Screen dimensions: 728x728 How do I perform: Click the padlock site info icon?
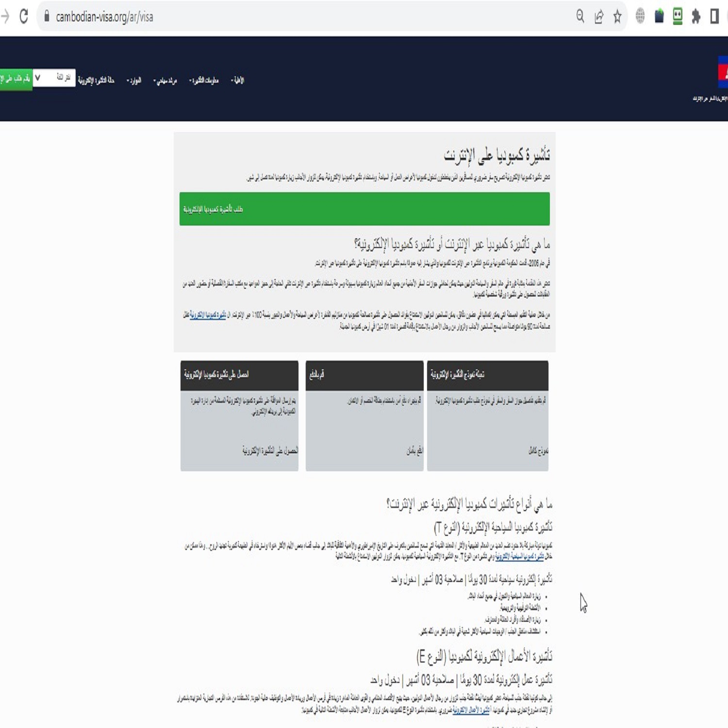pyautogui.click(x=47, y=17)
